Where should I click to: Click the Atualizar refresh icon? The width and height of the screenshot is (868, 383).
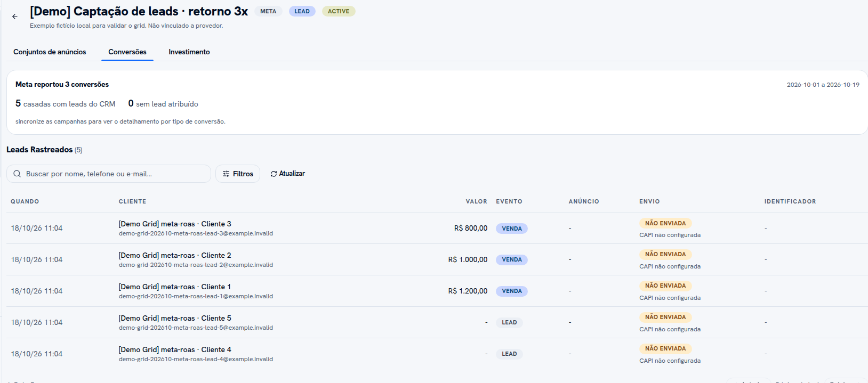274,174
